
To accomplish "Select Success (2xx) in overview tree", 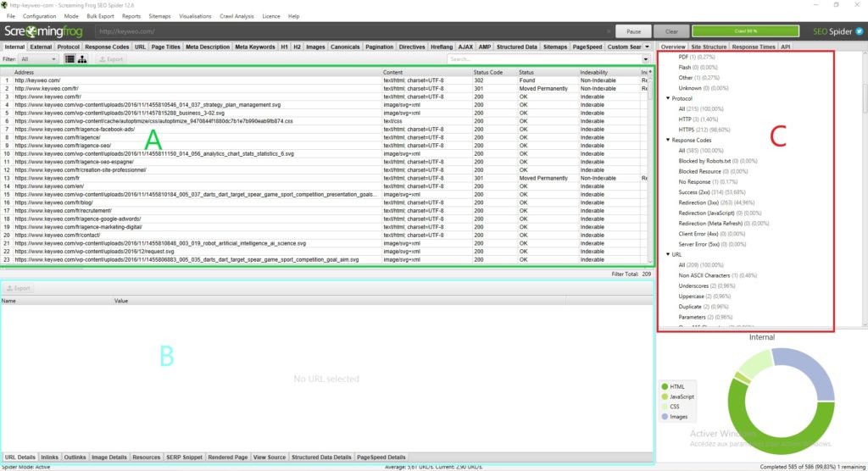I will click(x=712, y=192).
